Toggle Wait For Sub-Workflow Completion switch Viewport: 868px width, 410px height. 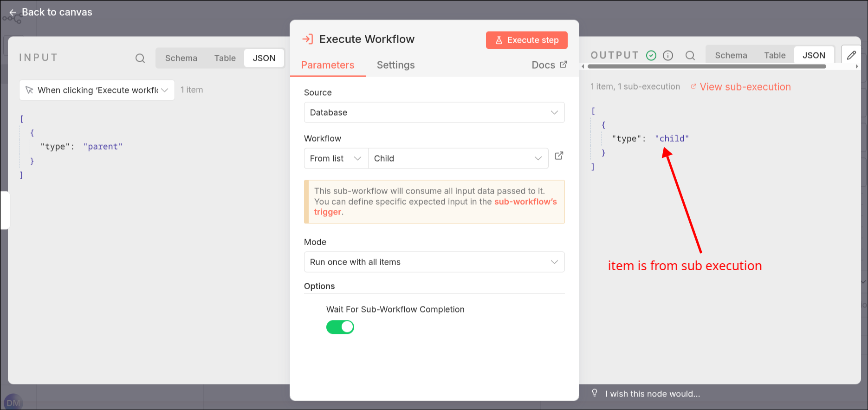pos(340,327)
